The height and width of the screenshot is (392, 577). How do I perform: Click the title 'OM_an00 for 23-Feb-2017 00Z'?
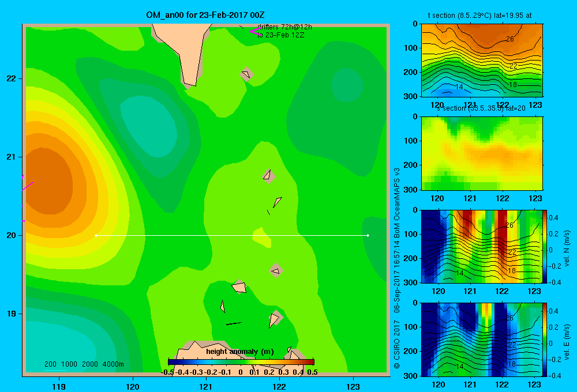(x=205, y=15)
